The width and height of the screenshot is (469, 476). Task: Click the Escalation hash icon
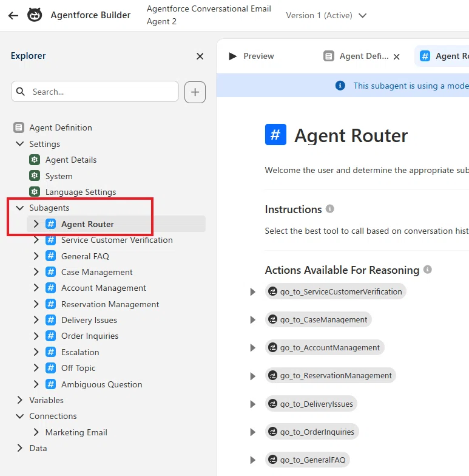51,352
